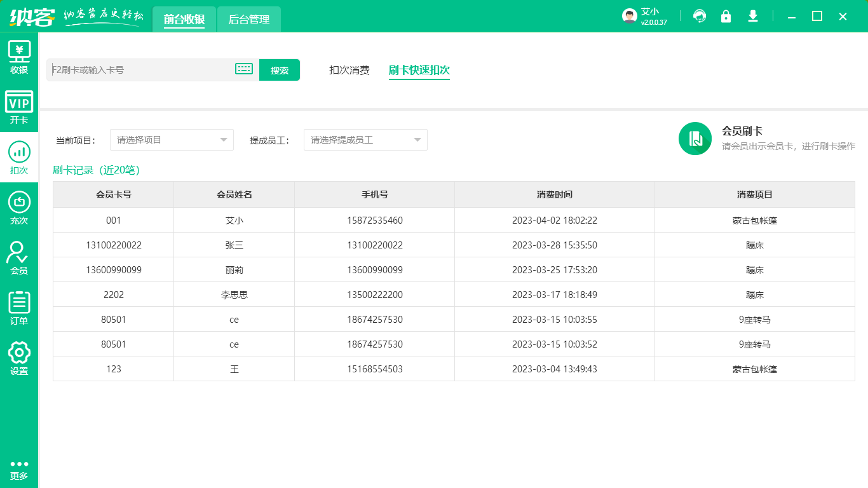Screen dimensions: 868x488
Task: Click the customer service headset icon
Action: pyautogui.click(x=700, y=17)
